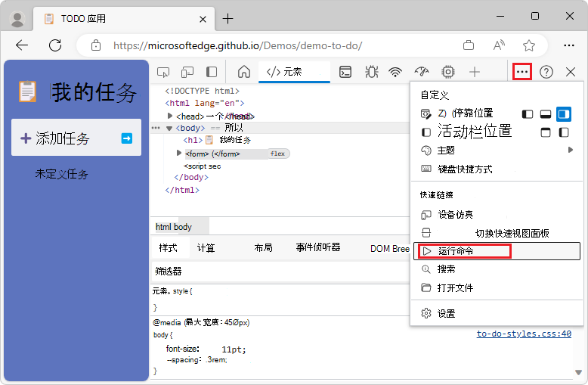Switch to the 计算 tab
Image resolution: width=588 pixels, height=385 pixels.
coord(206,248)
